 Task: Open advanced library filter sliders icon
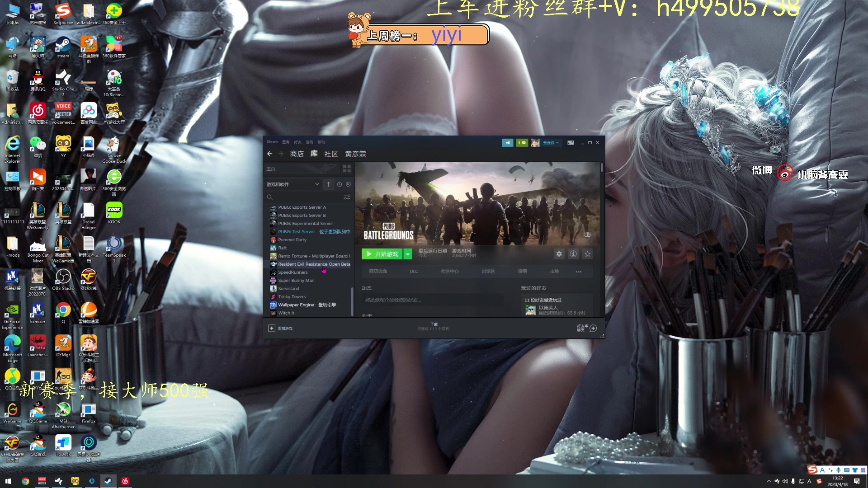coord(347,197)
